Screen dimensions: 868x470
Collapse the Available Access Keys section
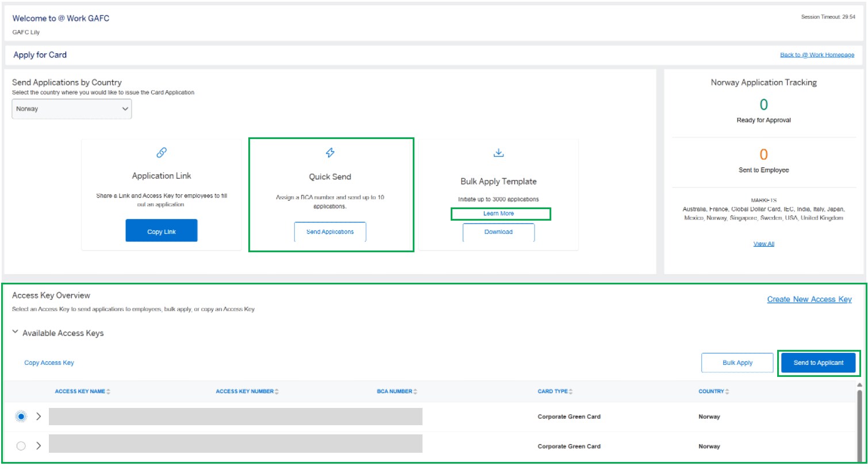pos(14,333)
